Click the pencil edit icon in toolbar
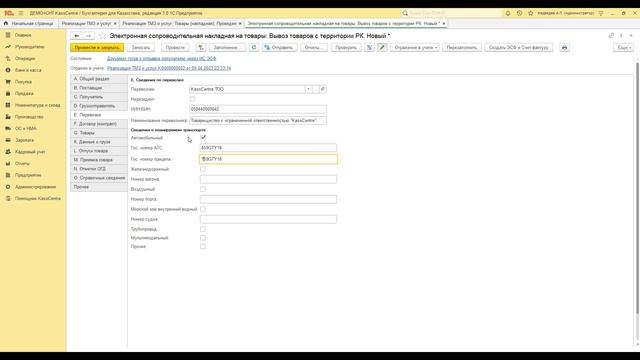Viewport: 640px width, 360px height. click(382, 47)
